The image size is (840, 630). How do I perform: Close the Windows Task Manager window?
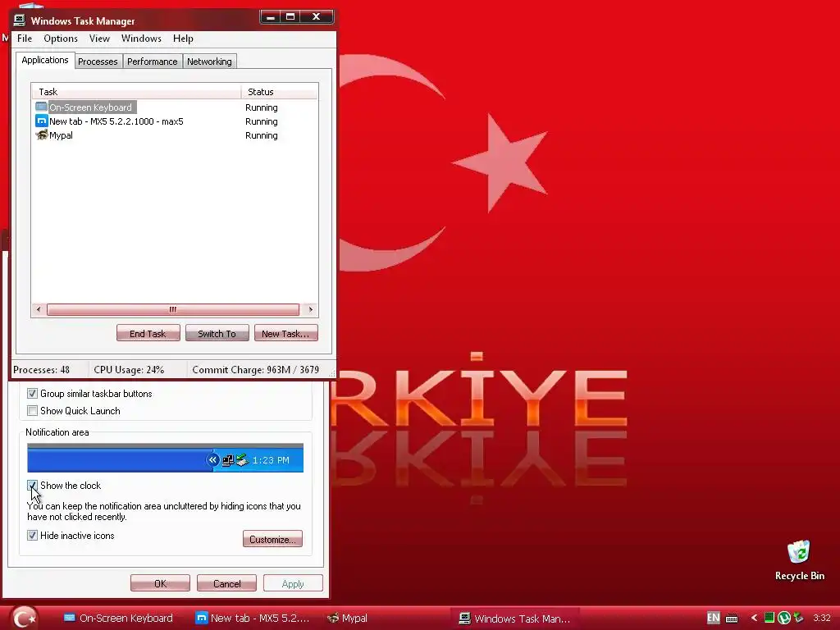pos(317,17)
